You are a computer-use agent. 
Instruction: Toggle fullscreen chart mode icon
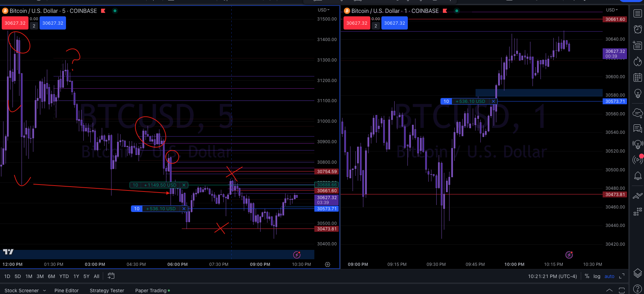click(622, 276)
